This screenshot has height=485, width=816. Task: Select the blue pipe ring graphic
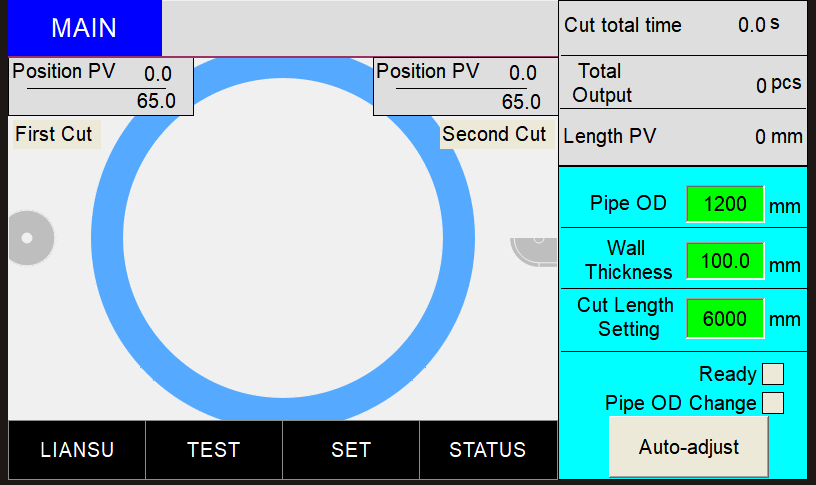[x=283, y=238]
